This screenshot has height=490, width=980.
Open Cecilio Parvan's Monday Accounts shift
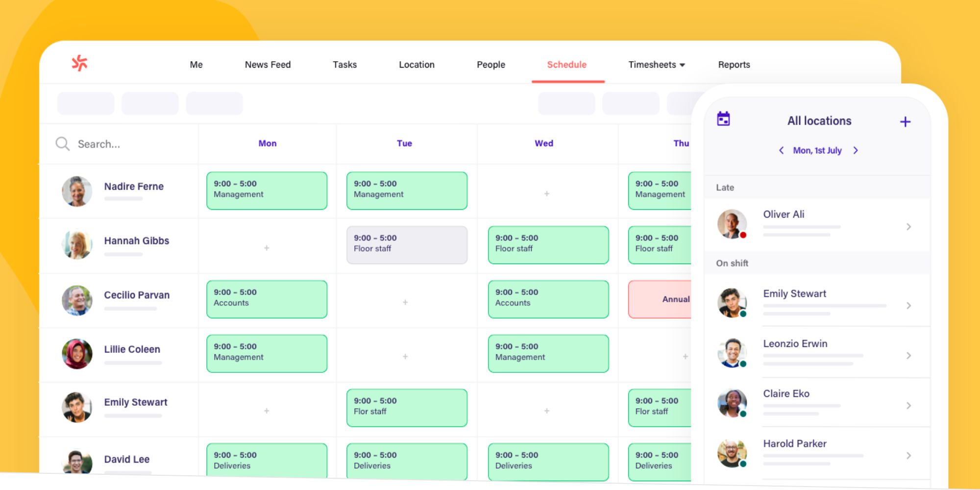point(267,299)
